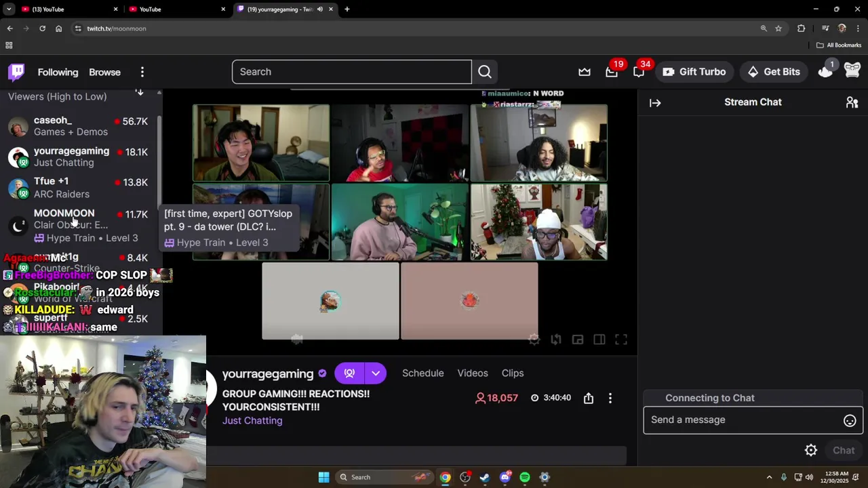Expand follow options dropdown arrow
Viewport: 868px width, 488px height.
(x=376, y=373)
